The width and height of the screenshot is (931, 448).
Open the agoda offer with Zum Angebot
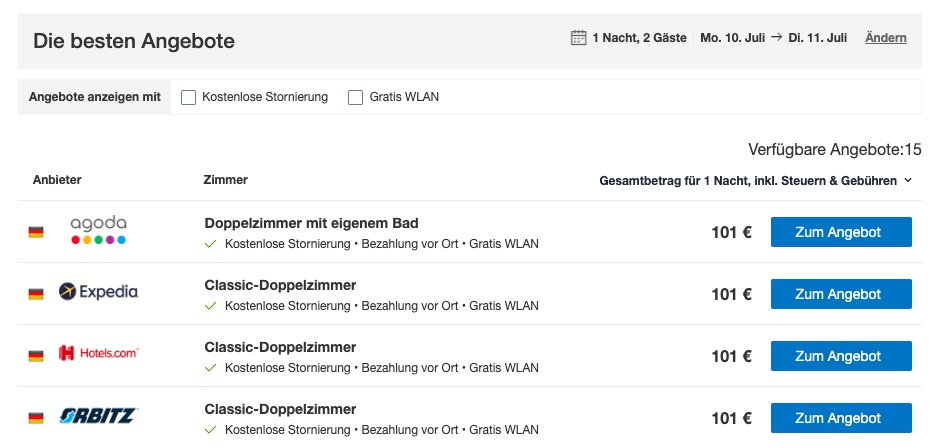pos(841,232)
